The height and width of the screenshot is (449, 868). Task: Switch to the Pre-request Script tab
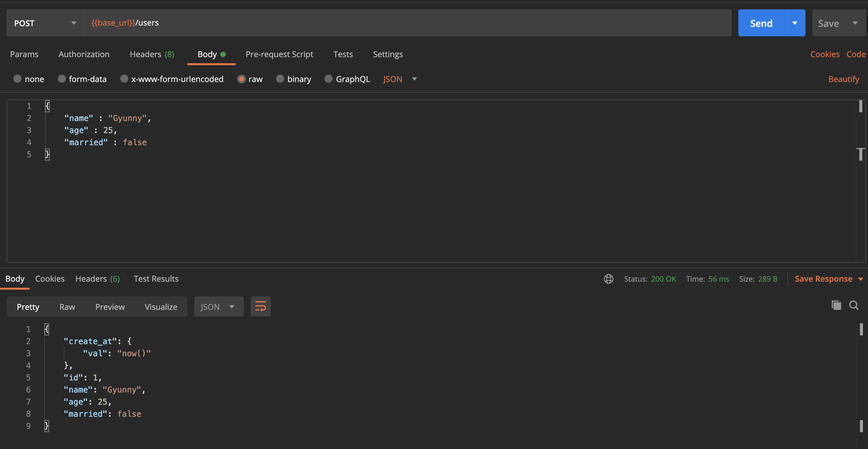(x=279, y=54)
